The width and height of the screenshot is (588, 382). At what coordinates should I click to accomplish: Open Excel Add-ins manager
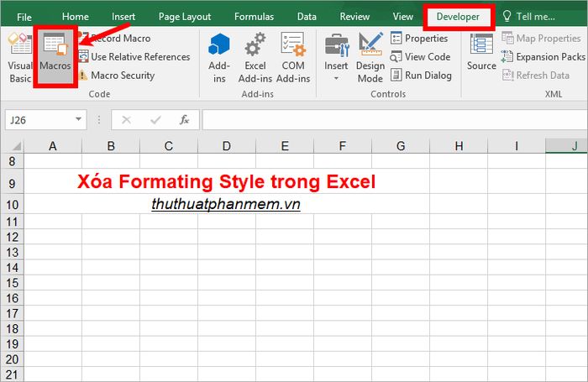255,58
